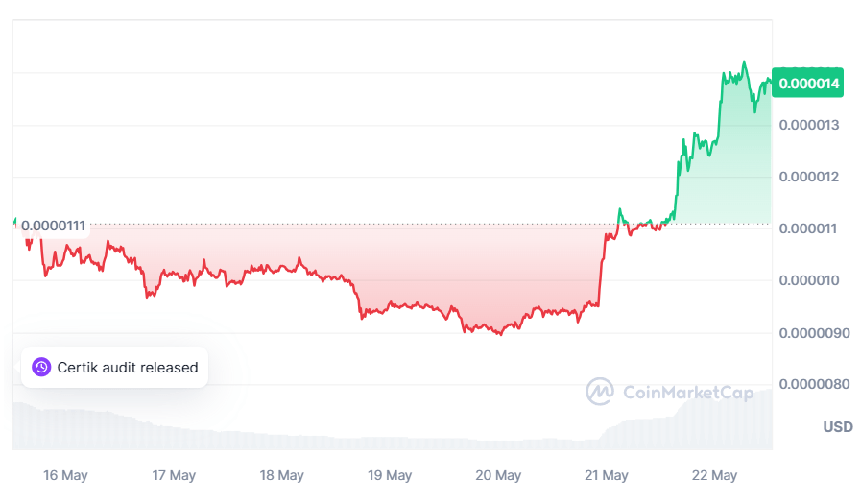
Task: Click the 0.0000080 price axis label
Action: [x=814, y=384]
